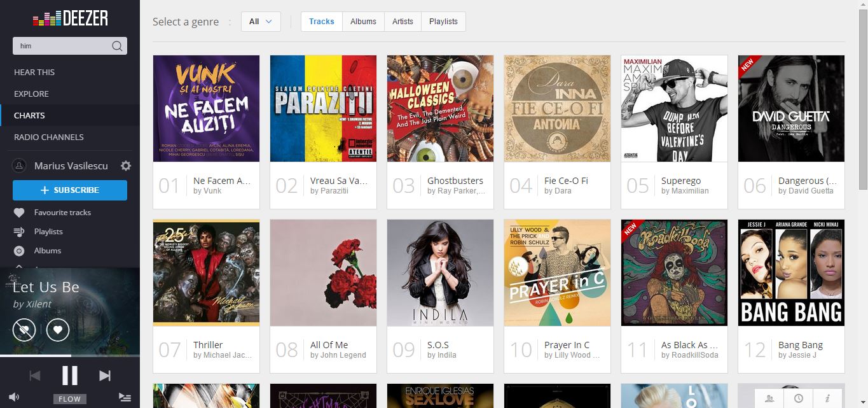Viewport: 868px width, 408px height.
Task: Click the Bang Bang track title
Action: pos(801,345)
